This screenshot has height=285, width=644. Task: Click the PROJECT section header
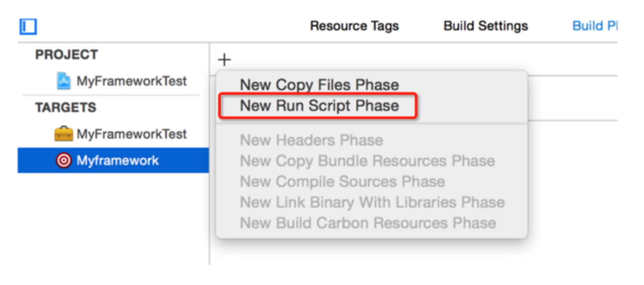coord(67,55)
